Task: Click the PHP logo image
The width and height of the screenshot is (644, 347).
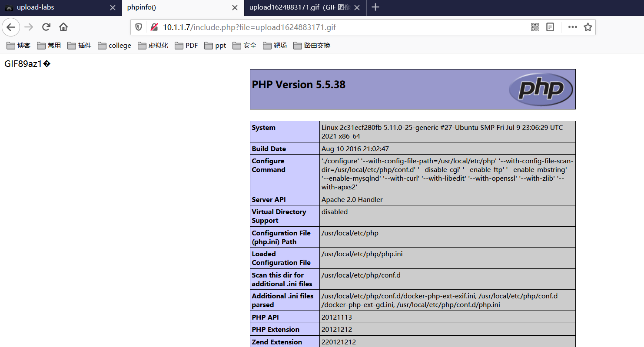Action: [541, 89]
